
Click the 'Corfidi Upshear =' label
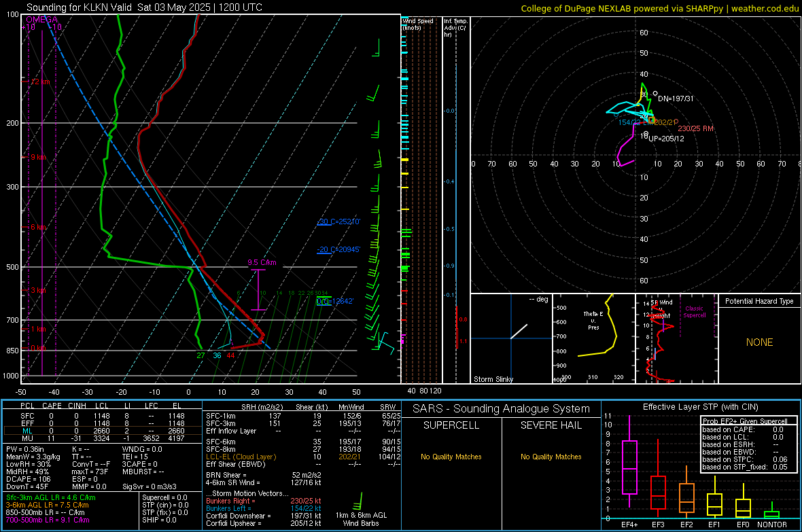234,523
